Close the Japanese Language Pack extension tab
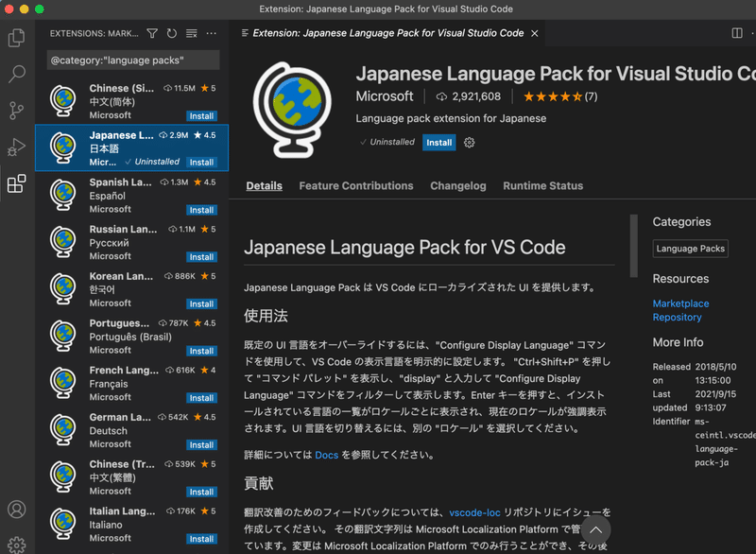Screen dimensions: 756x554 pos(535,33)
